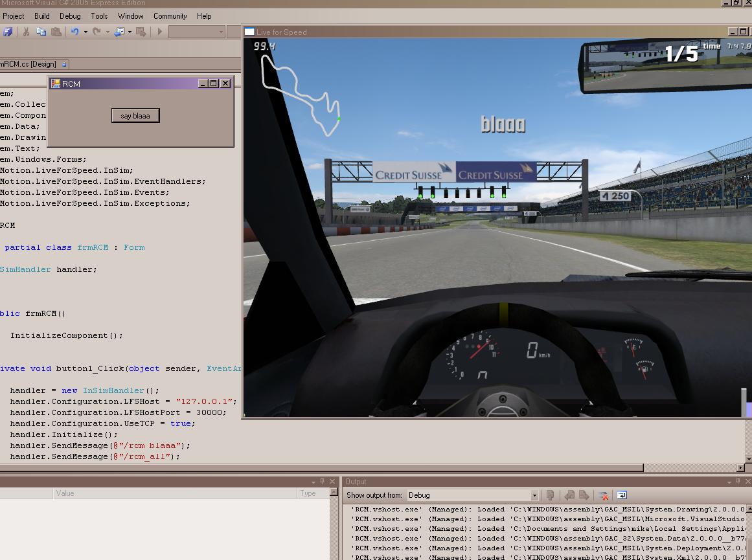Go to previous message in Output panel
Screen dimensions: 752x560
(570, 495)
